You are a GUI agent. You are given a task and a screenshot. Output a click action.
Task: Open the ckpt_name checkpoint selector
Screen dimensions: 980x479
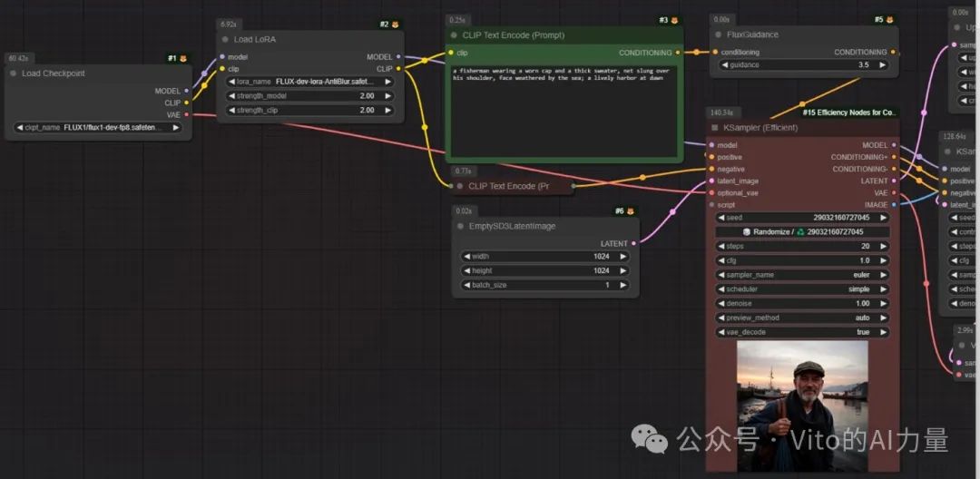click(97, 127)
